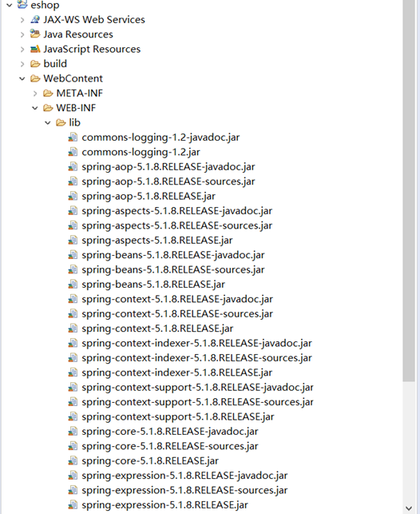The height and width of the screenshot is (514, 420).
Task: Click the build folder icon
Action: tap(35, 64)
